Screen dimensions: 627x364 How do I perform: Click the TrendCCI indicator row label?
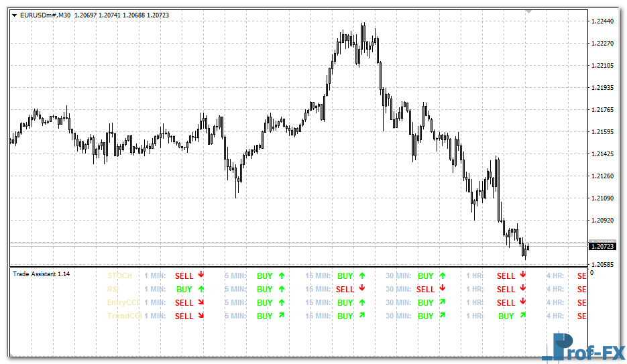(124, 316)
